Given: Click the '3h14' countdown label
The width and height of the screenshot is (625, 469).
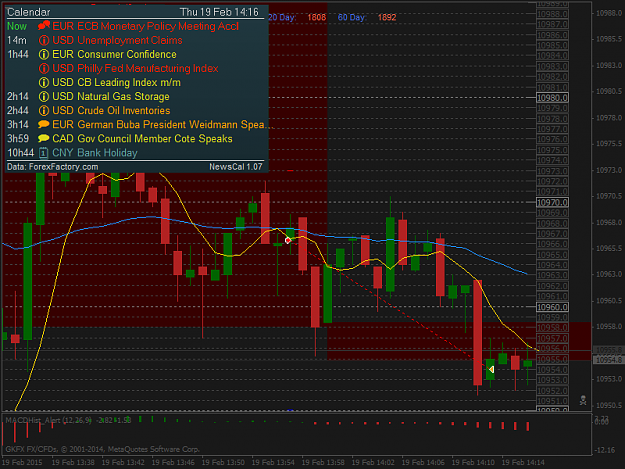Looking at the screenshot, I should coord(18,125).
